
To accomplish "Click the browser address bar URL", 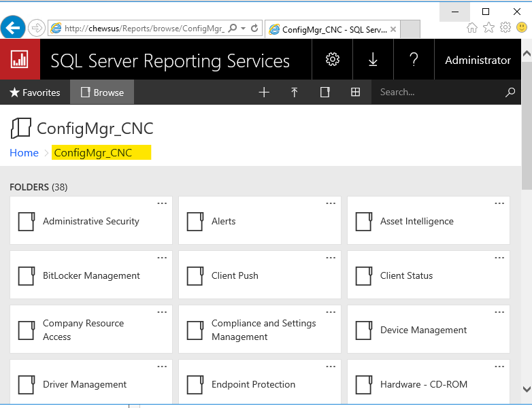I will (x=144, y=29).
